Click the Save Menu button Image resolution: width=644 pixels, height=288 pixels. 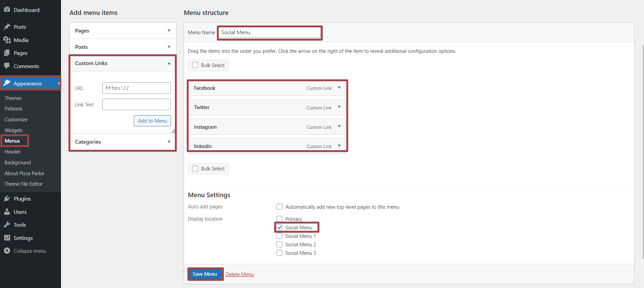(x=205, y=274)
